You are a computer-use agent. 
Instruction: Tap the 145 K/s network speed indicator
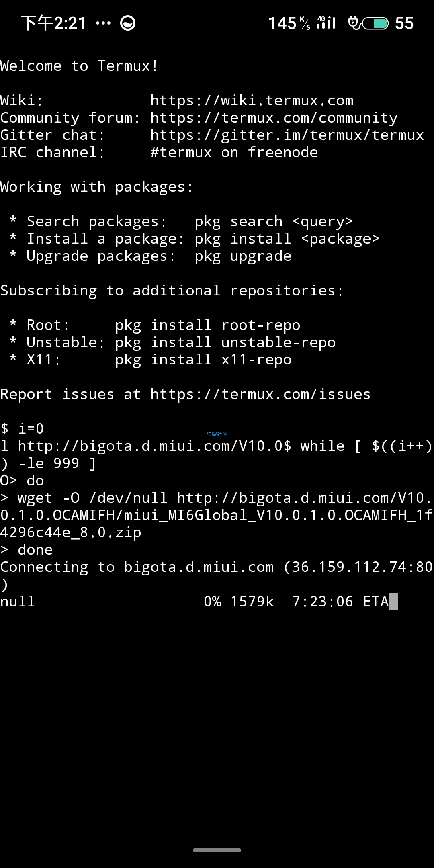pos(289,23)
